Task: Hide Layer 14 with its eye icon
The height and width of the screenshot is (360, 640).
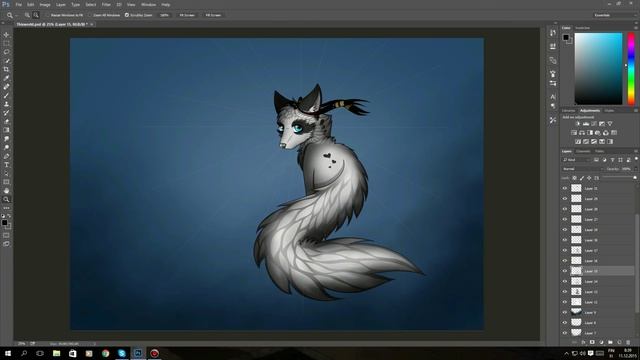Action: pyautogui.click(x=565, y=281)
